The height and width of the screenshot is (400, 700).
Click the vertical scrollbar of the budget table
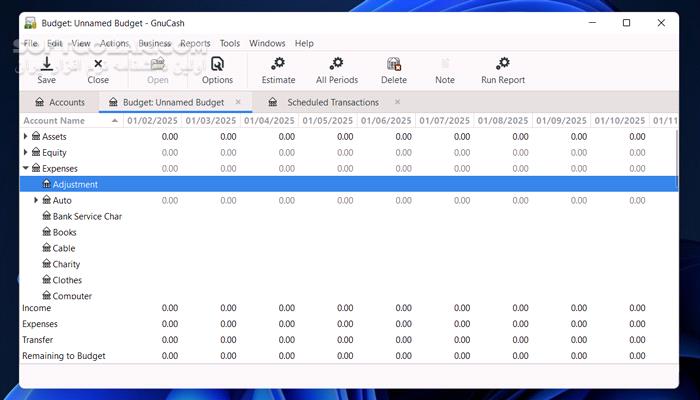click(677, 160)
